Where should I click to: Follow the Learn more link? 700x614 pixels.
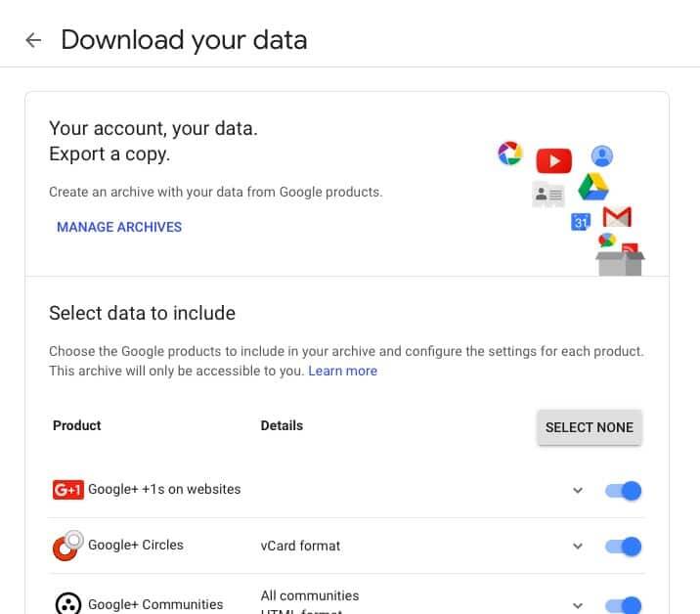click(342, 371)
